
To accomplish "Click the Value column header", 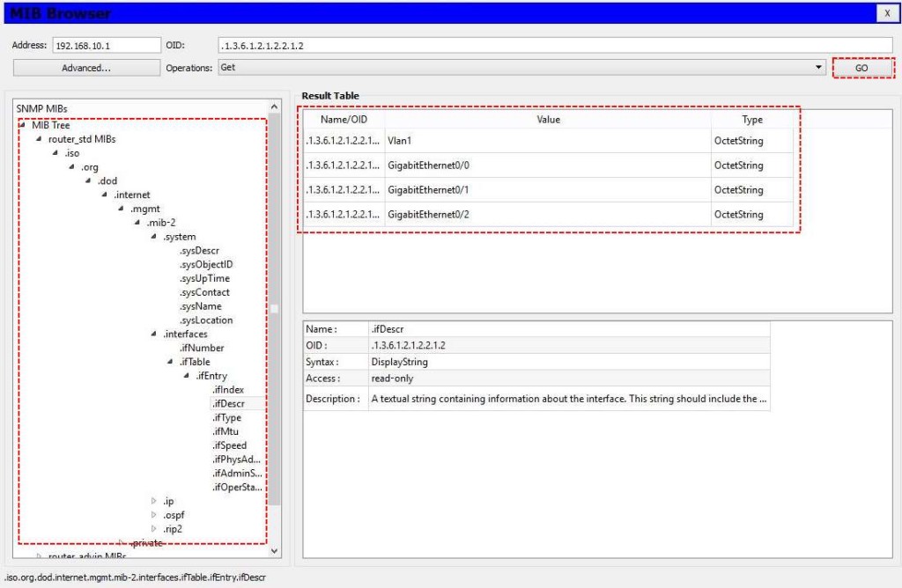I will tap(548, 120).
